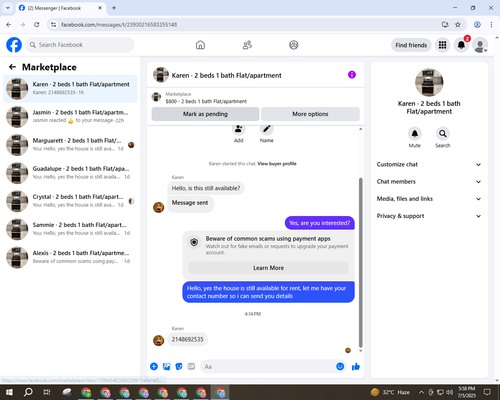The image size is (500, 400).
Task: Open the View buyer profile link
Action: pos(277,164)
